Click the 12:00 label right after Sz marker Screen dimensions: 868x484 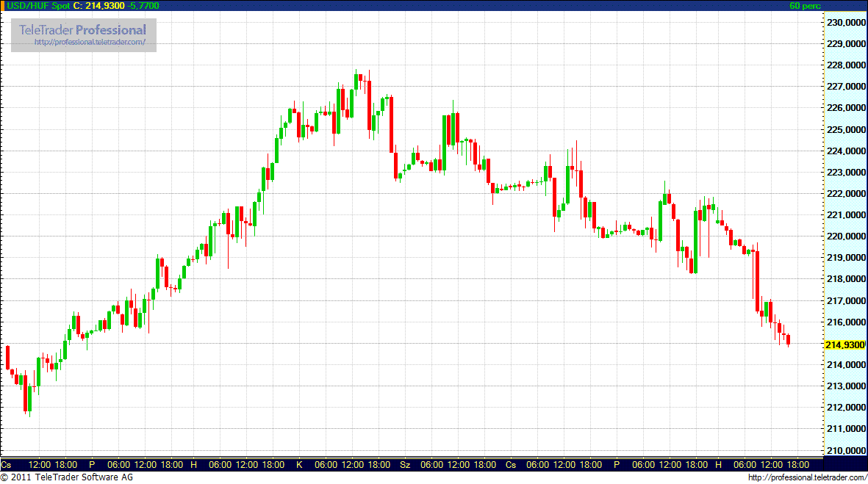tap(459, 465)
